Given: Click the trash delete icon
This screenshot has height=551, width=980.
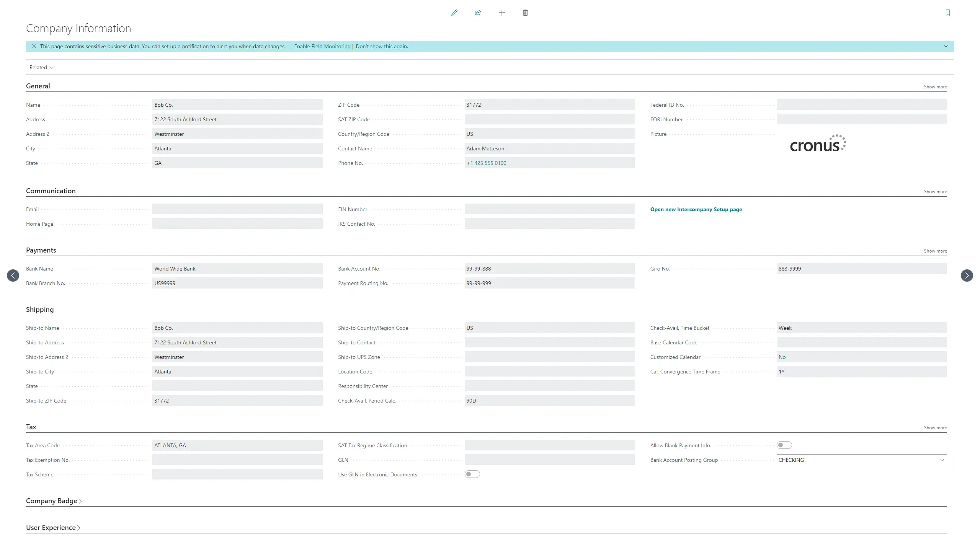Looking at the screenshot, I should click(525, 13).
